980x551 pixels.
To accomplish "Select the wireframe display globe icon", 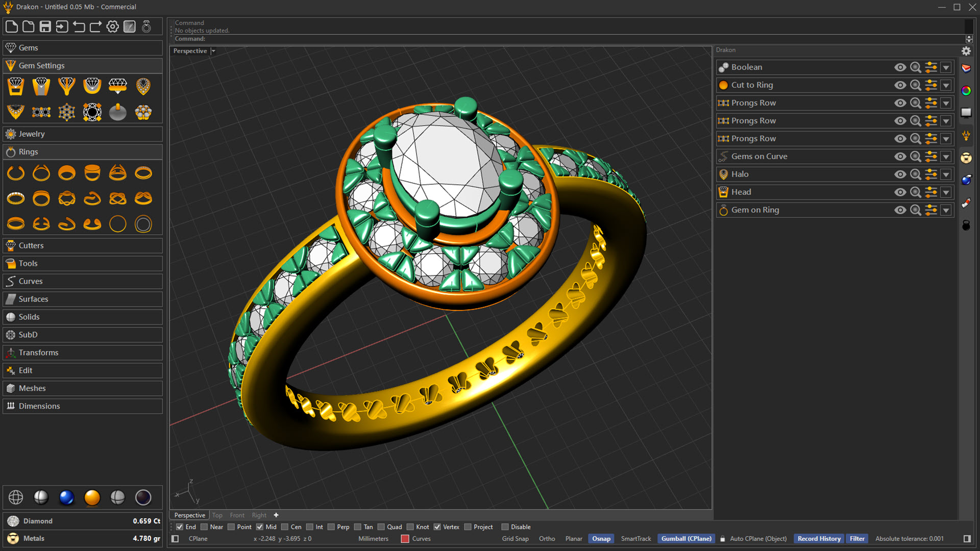I will (16, 497).
